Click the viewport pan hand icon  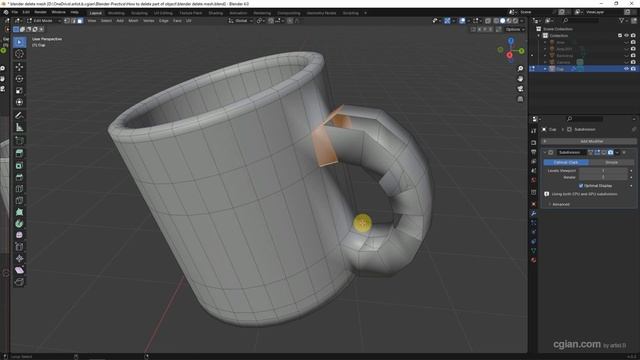click(520, 79)
